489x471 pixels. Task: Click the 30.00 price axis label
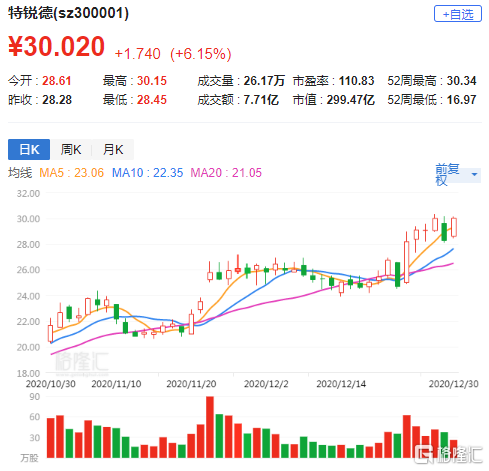[28, 219]
